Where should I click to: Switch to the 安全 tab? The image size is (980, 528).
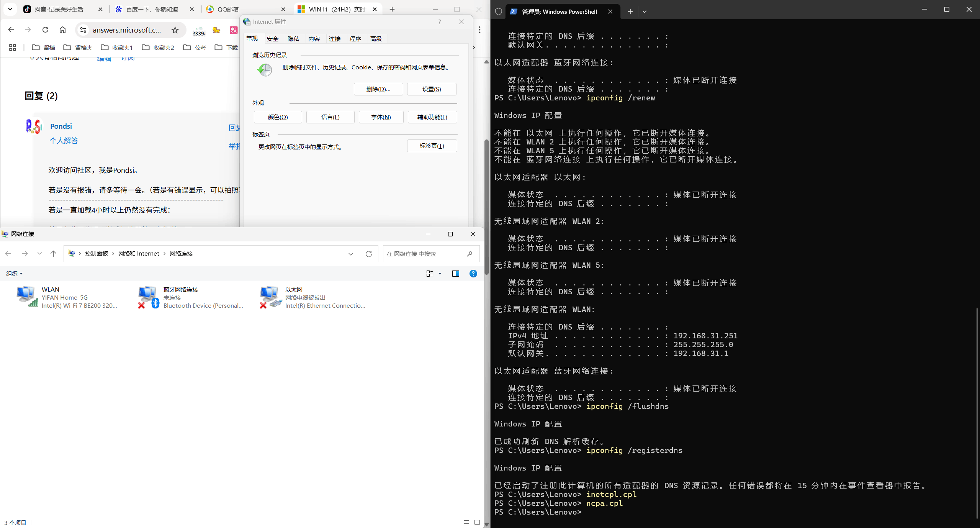(x=272, y=39)
